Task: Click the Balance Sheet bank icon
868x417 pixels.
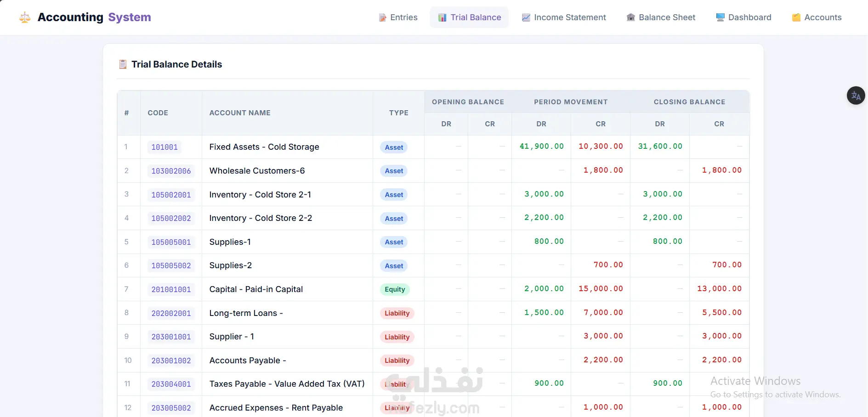Action: click(631, 17)
